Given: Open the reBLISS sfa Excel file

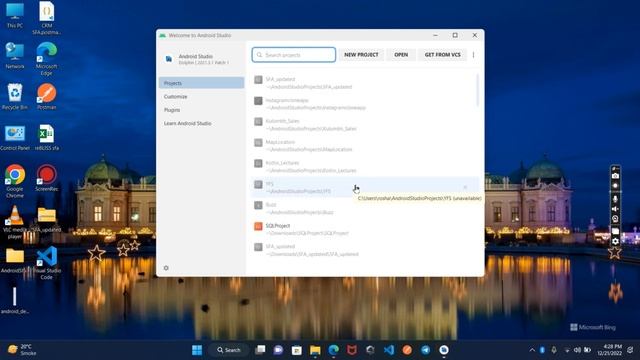Looking at the screenshot, I should point(47,138).
